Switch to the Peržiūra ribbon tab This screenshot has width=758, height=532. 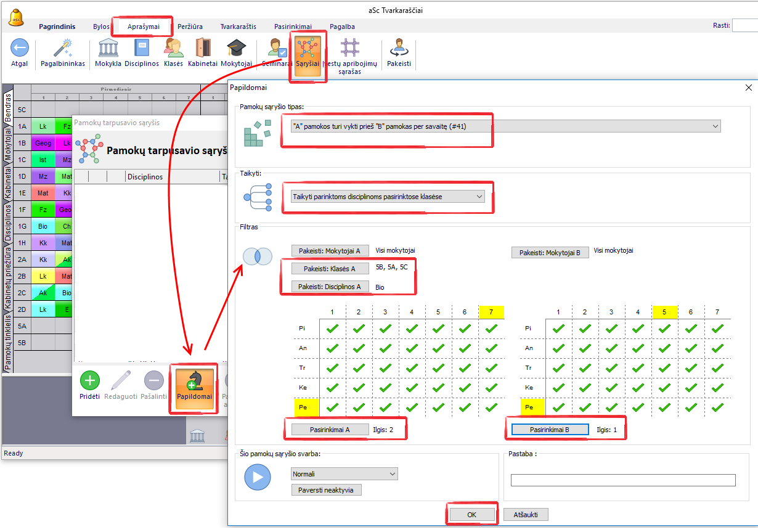[x=190, y=27]
